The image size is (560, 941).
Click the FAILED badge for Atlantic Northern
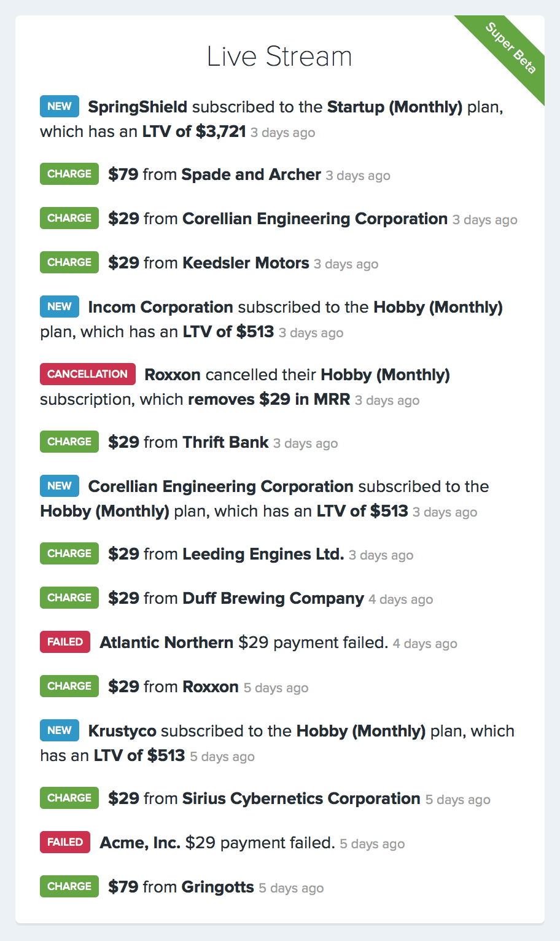(65, 642)
